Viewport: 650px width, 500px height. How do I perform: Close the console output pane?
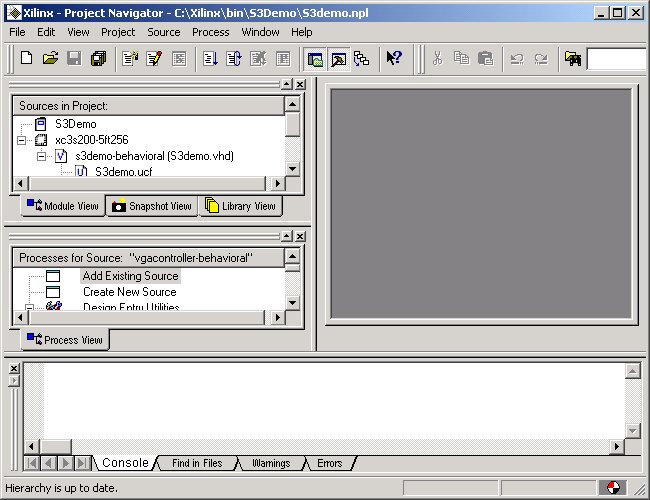click(14, 368)
